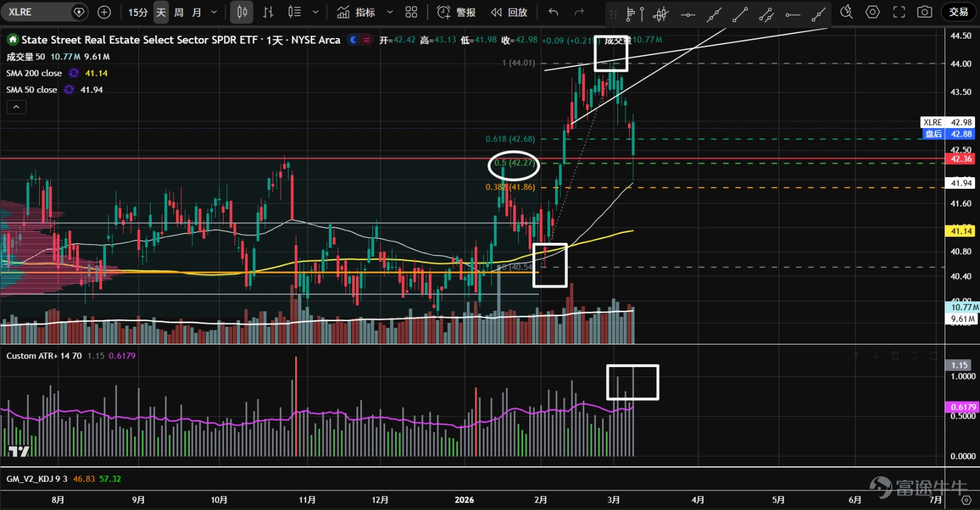The width and height of the screenshot is (980, 510).
Task: Expand the chart style dropdown arrow
Action: pyautogui.click(x=315, y=12)
